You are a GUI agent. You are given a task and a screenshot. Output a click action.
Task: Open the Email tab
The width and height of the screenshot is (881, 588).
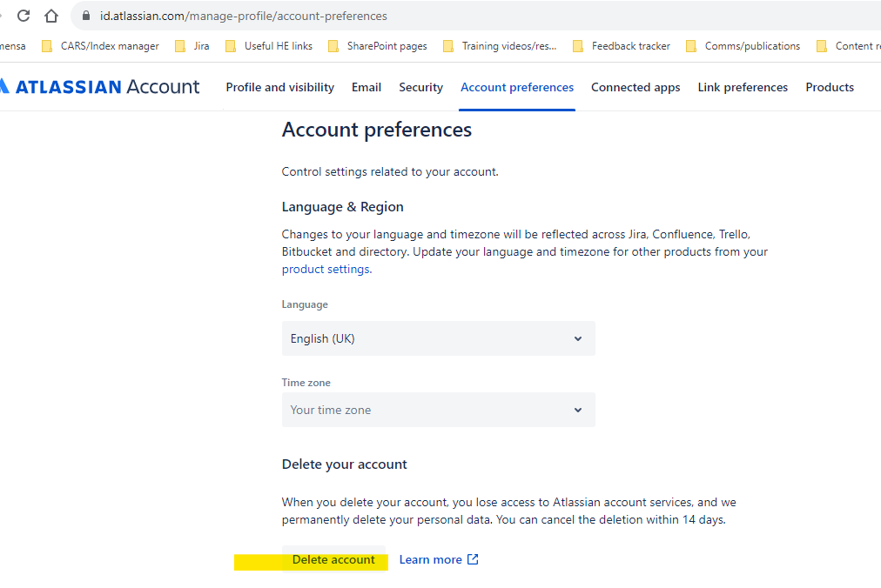click(x=367, y=87)
